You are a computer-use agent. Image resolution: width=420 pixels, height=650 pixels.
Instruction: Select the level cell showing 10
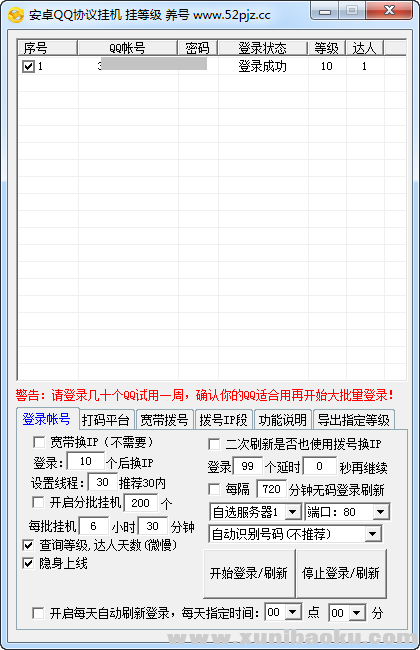click(x=327, y=66)
